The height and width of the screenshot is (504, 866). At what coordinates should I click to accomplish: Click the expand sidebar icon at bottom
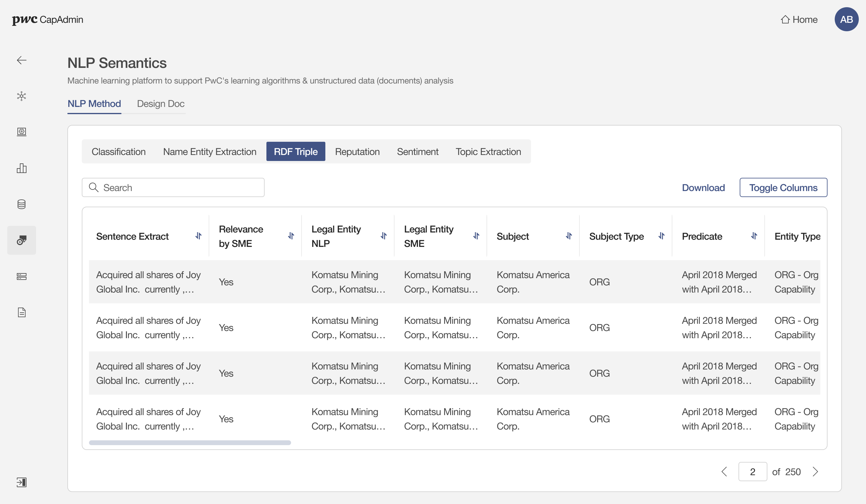click(22, 482)
